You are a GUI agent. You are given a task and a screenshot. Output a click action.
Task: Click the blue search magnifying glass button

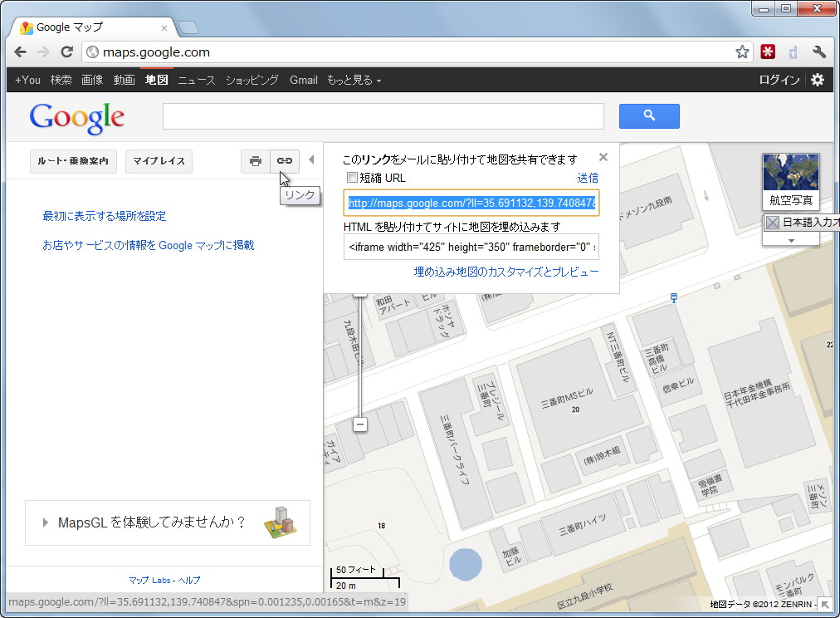coord(649,115)
